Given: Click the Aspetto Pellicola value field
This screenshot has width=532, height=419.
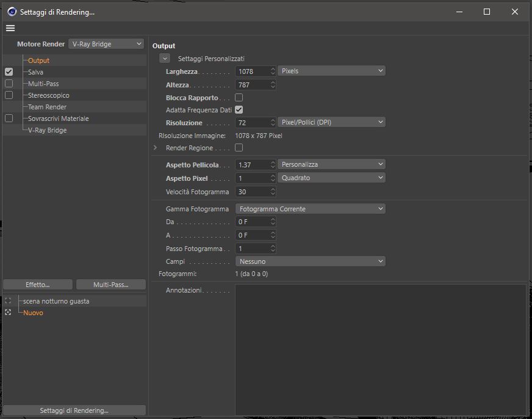Looking at the screenshot, I should (253, 165).
